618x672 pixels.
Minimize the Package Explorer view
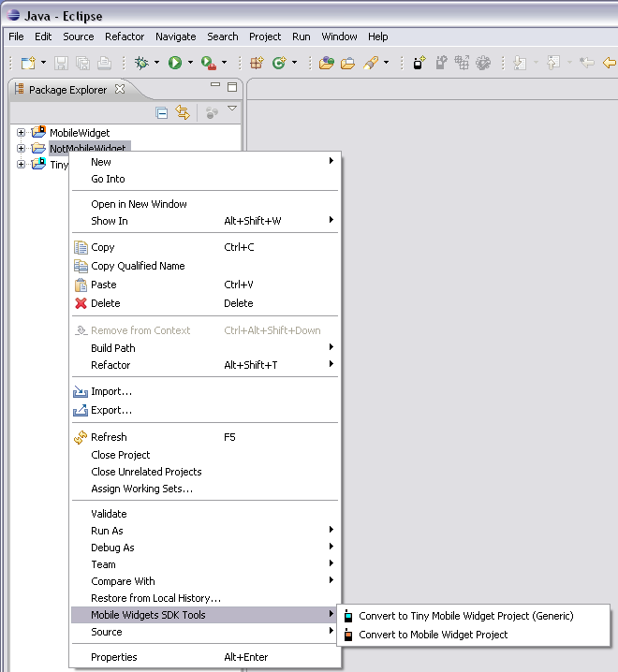coord(215,85)
